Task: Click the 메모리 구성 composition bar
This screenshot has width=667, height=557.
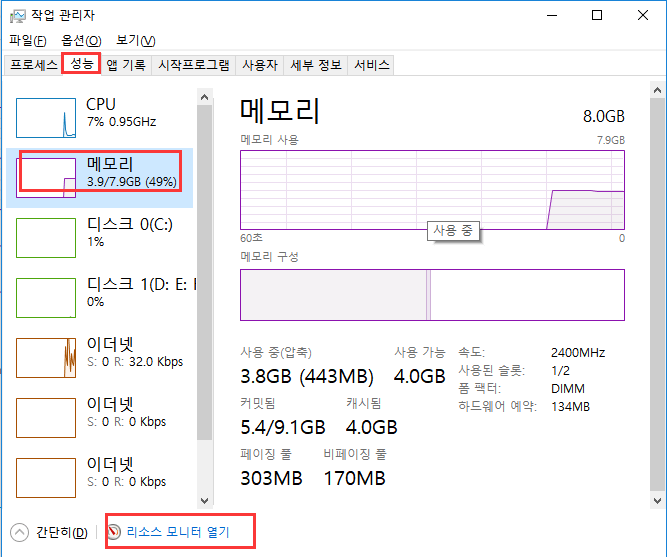Action: click(432, 295)
